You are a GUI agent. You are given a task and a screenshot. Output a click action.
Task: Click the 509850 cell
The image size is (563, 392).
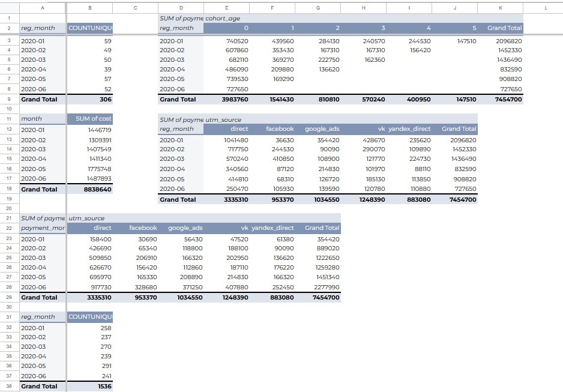click(90, 258)
